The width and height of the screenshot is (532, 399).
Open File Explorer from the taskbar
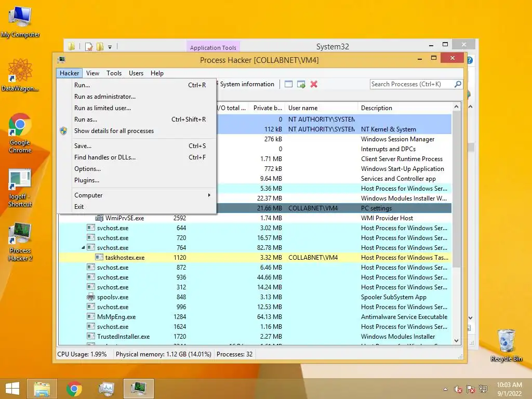click(42, 389)
